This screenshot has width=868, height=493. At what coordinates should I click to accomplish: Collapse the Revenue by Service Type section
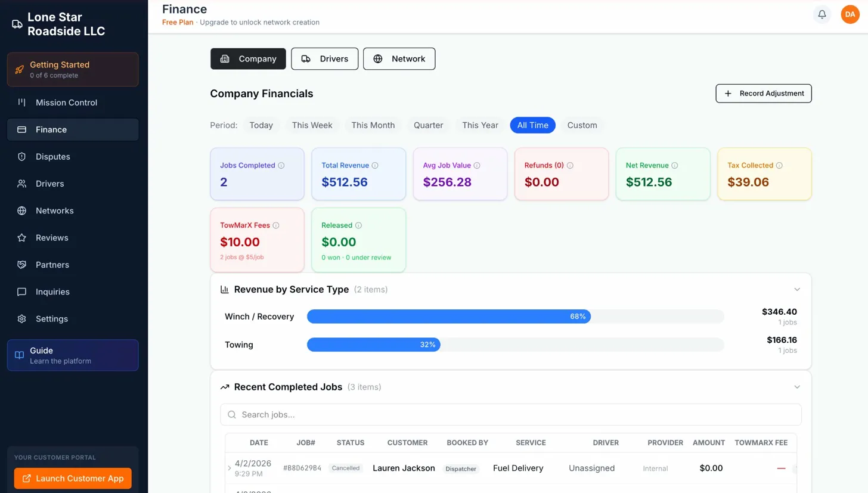[797, 290]
